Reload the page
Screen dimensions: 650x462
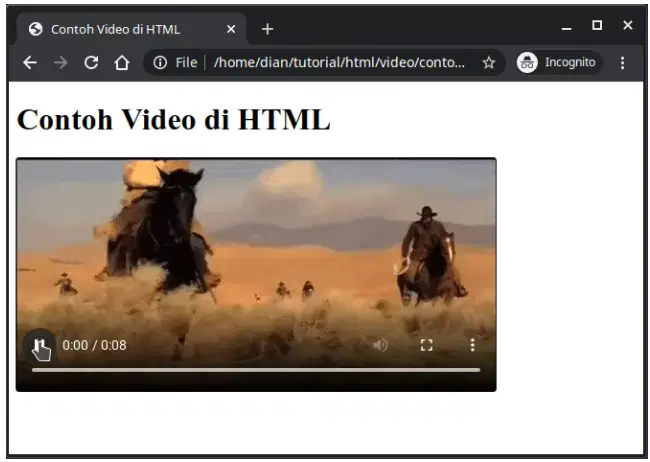pos(91,63)
